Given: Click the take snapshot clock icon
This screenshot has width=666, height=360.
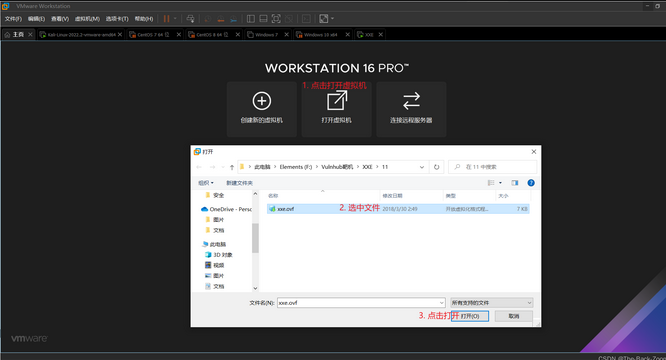Looking at the screenshot, I should coord(208,19).
